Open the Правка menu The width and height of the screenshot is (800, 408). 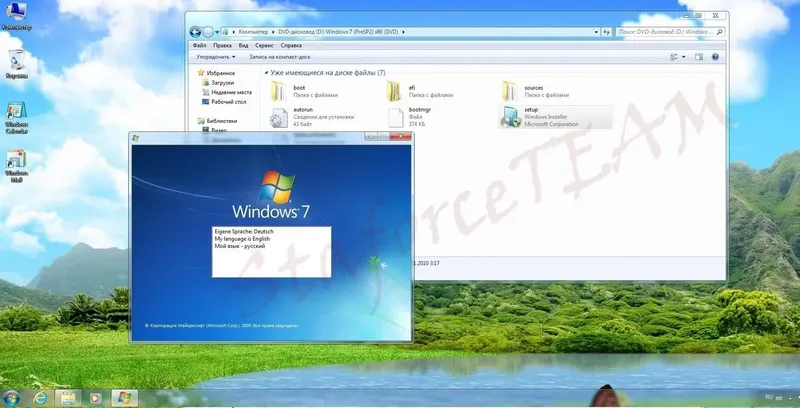pyautogui.click(x=222, y=45)
